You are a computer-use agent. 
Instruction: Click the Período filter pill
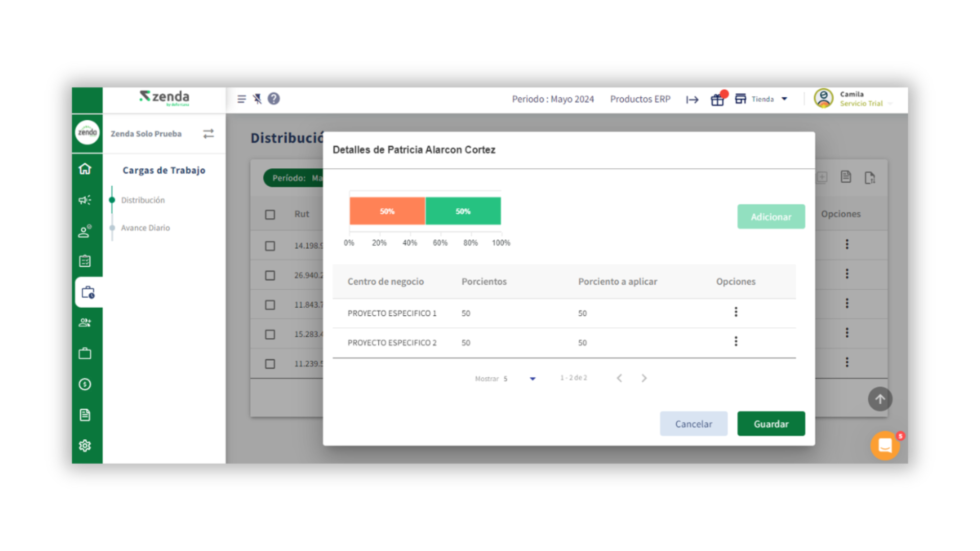coord(293,178)
